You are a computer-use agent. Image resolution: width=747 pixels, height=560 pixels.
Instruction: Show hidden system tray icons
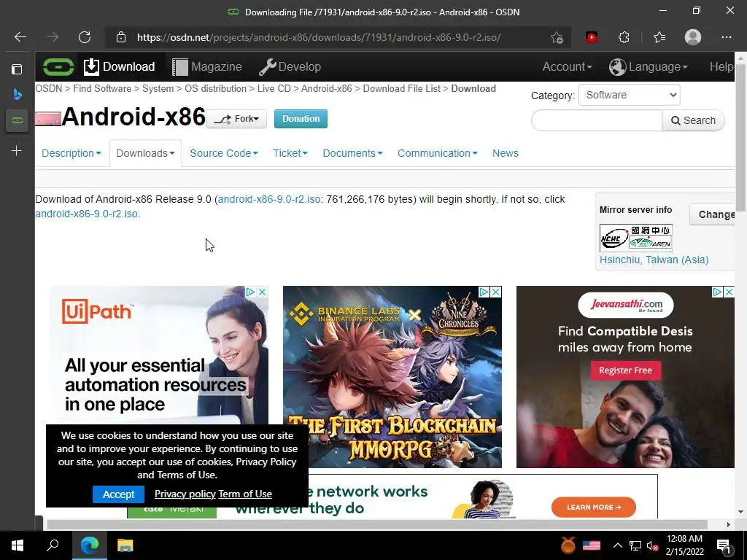point(617,545)
